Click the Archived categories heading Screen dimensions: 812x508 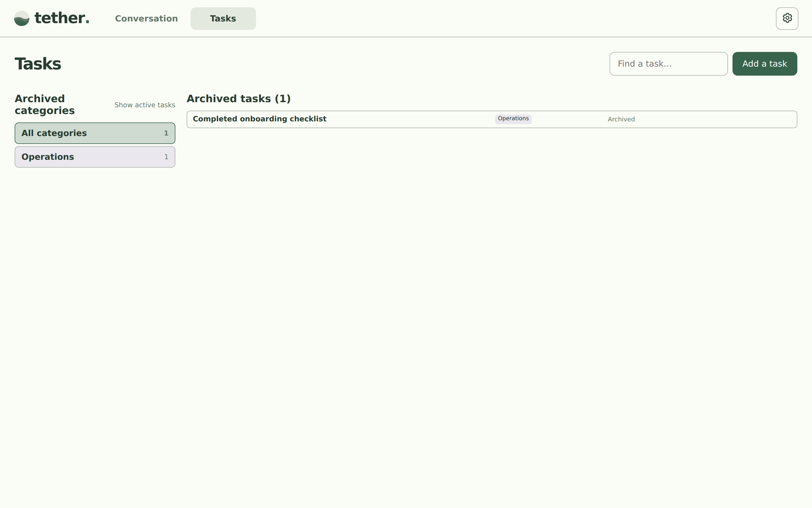click(x=45, y=104)
